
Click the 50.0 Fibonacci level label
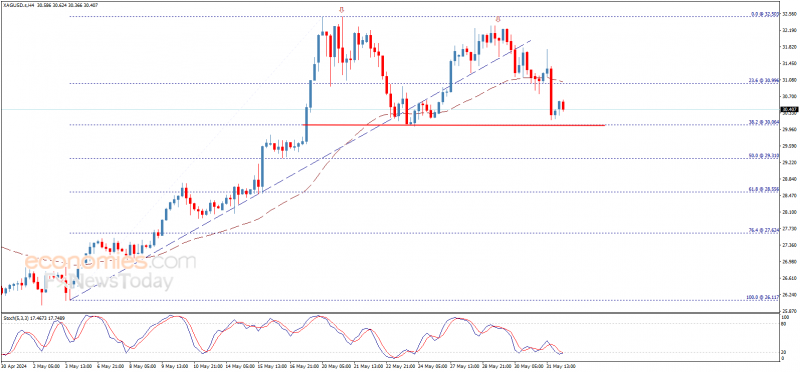click(x=764, y=156)
